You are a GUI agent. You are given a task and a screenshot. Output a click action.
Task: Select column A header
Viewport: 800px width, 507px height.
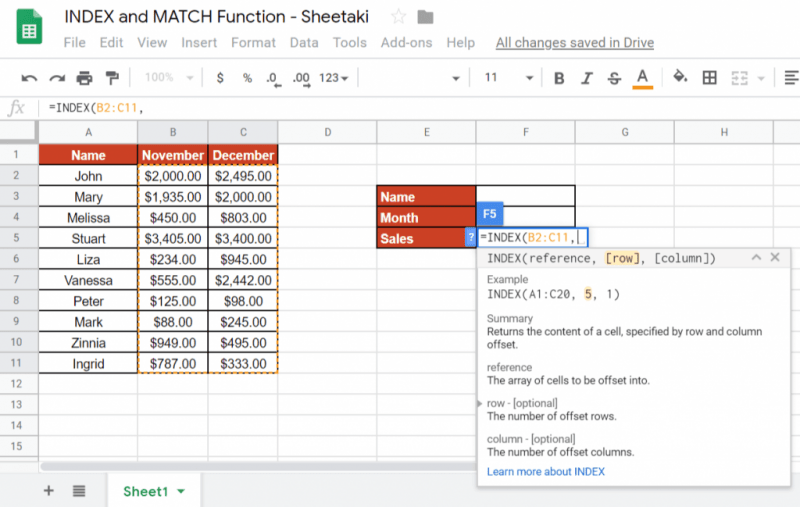click(88, 132)
